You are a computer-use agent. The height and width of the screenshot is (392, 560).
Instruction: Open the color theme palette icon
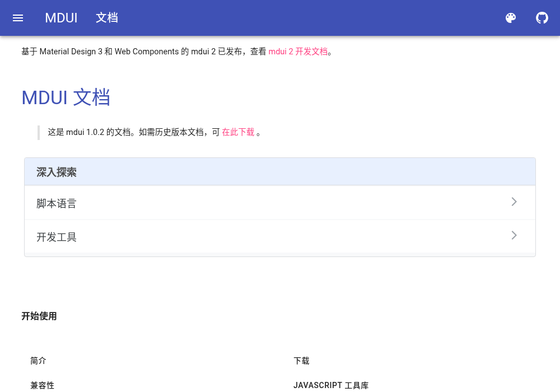(x=511, y=18)
